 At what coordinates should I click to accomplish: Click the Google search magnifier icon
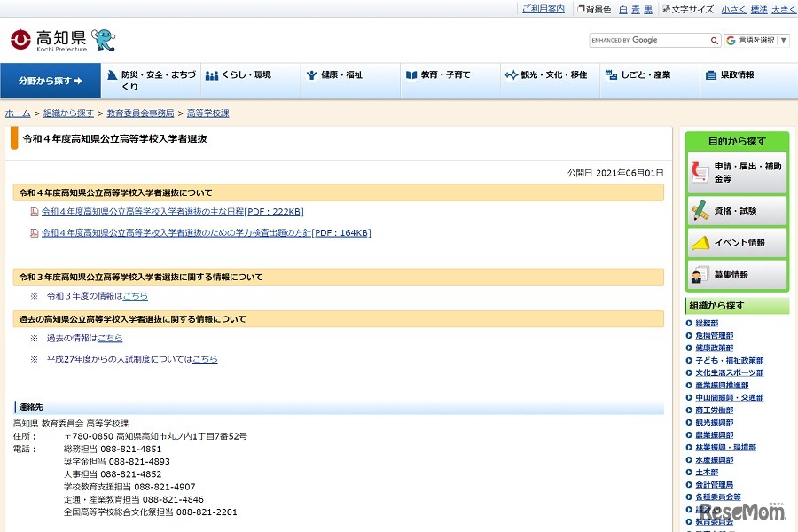712,40
